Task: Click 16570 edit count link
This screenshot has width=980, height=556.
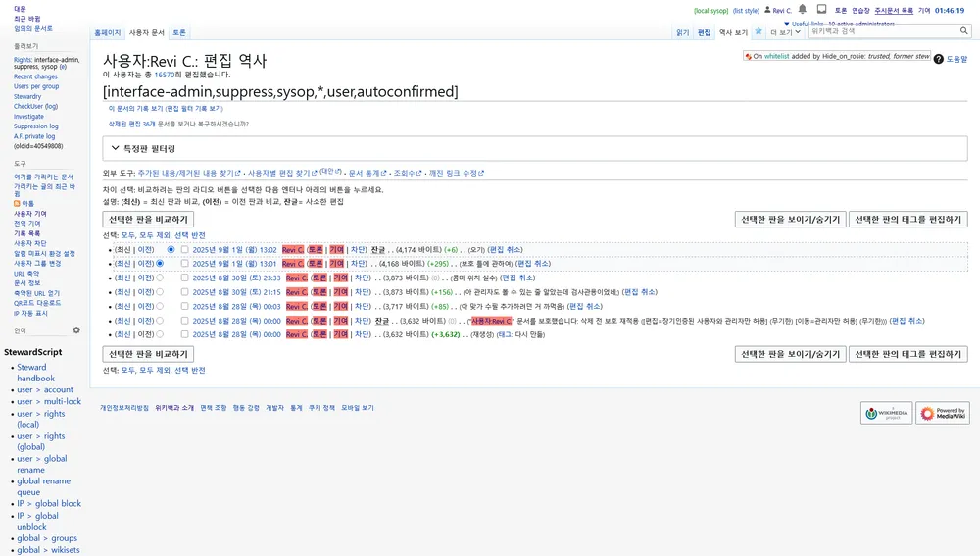Action: (164, 75)
